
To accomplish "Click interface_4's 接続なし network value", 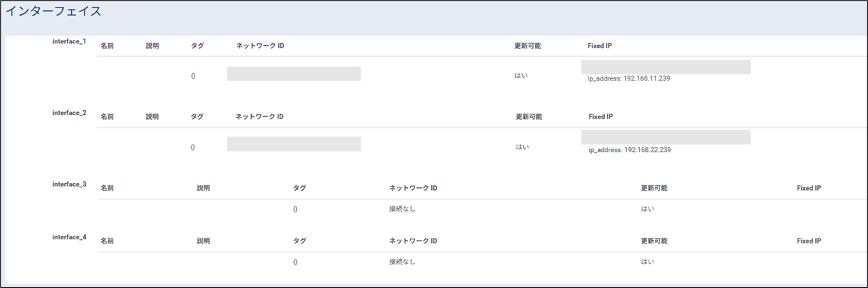I will pyautogui.click(x=402, y=262).
